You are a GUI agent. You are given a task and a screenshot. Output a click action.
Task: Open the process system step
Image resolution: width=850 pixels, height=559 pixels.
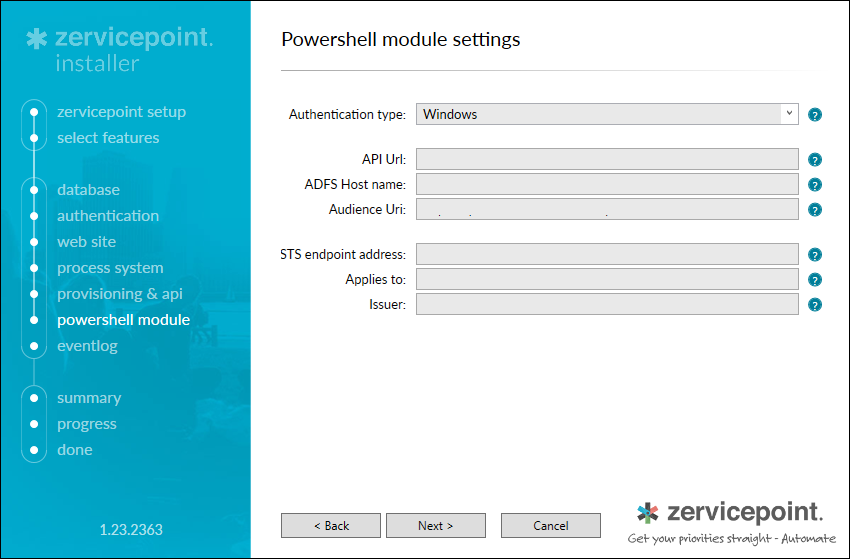(110, 268)
